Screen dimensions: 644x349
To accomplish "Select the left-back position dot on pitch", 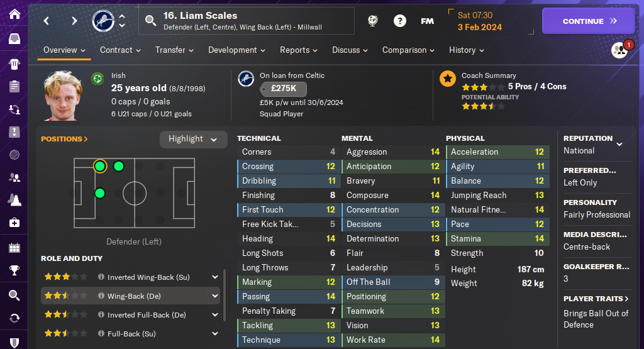I will (99, 166).
